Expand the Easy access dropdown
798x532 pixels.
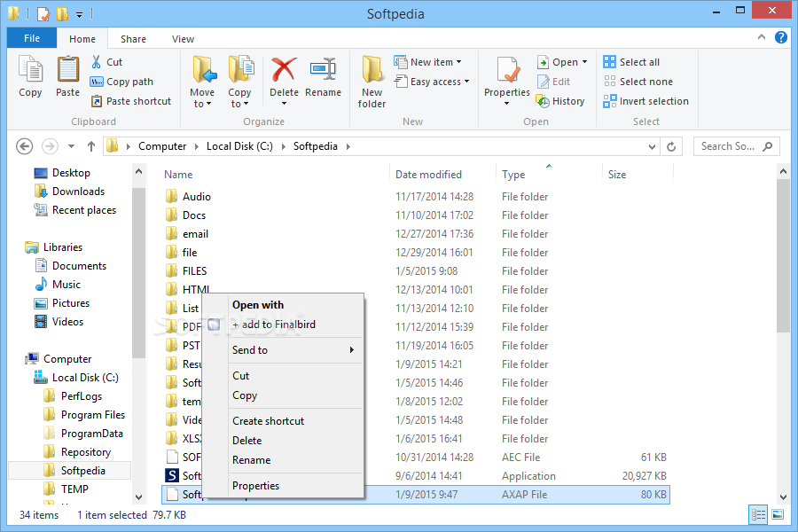tap(466, 82)
